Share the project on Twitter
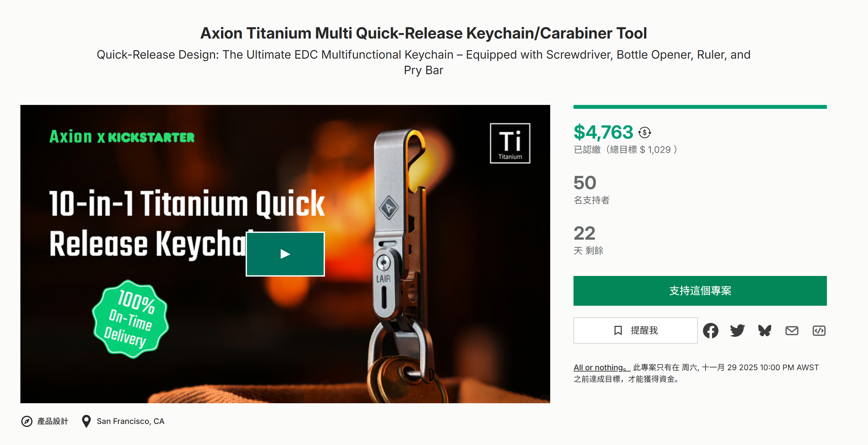Screen dimensions: 868x445 pyautogui.click(x=737, y=330)
